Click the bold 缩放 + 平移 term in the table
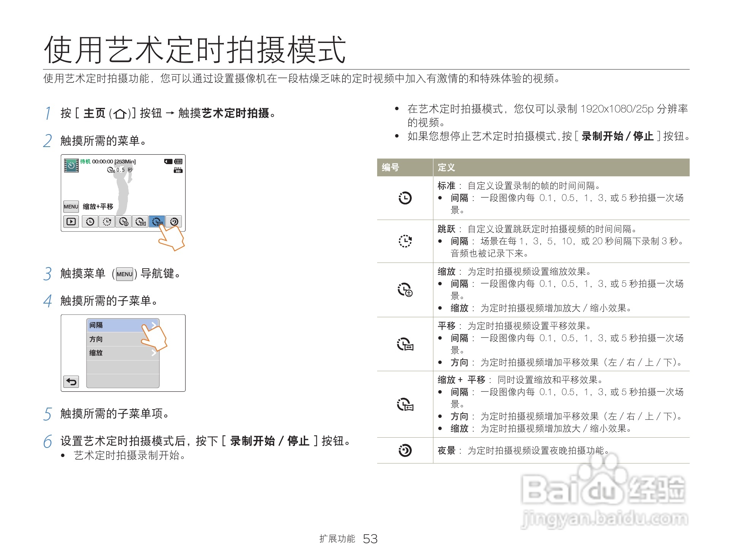The image size is (733, 560). [x=462, y=380]
